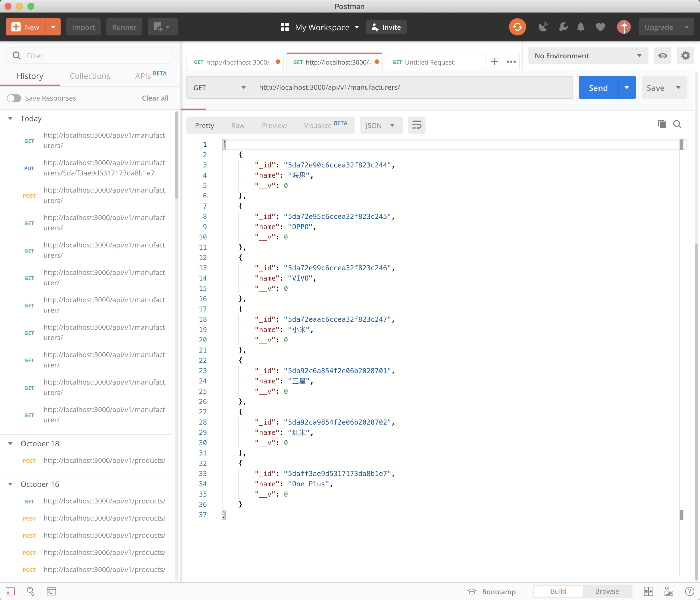Click the Find and Replace icon
The height and width of the screenshot is (600, 700).
click(x=30, y=591)
